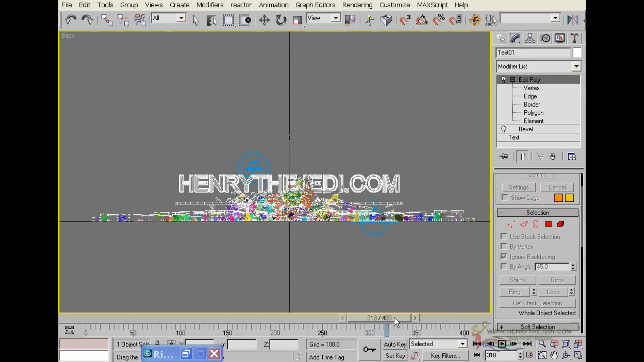Viewport: 644px width, 362px height.
Task: Activate the Select Object arrow tool
Action: pyautogui.click(x=196, y=20)
